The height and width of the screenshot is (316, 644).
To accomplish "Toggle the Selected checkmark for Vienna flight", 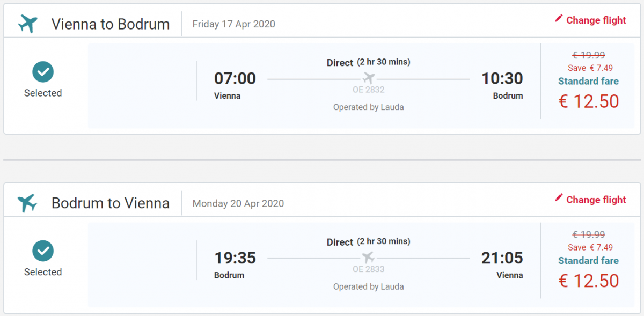I will tap(43, 71).
